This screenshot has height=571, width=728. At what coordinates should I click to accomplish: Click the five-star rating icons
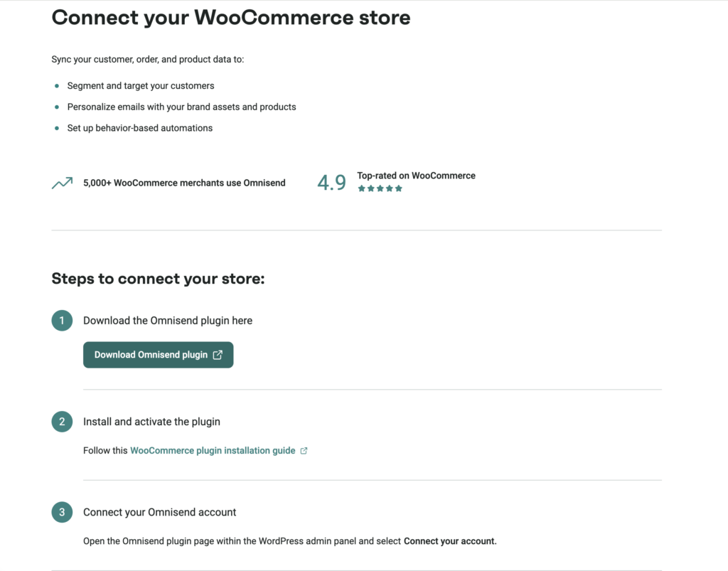tap(380, 188)
